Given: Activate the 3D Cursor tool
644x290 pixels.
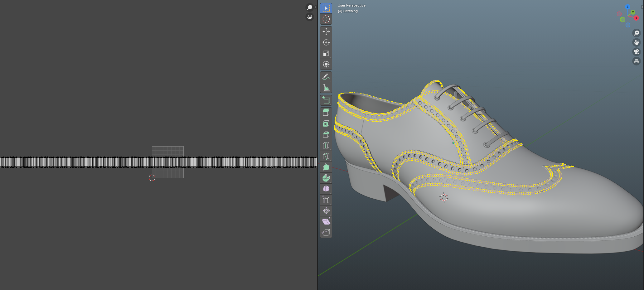Looking at the screenshot, I should (326, 19).
